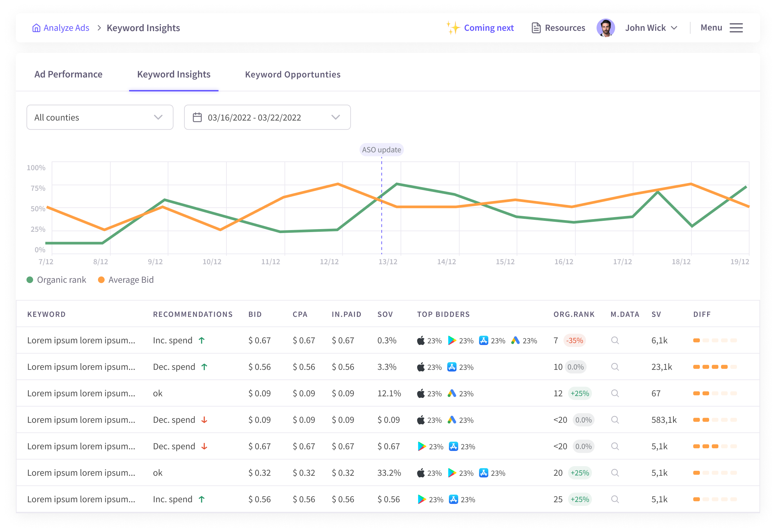Expand the All counties dropdown

pos(100,117)
